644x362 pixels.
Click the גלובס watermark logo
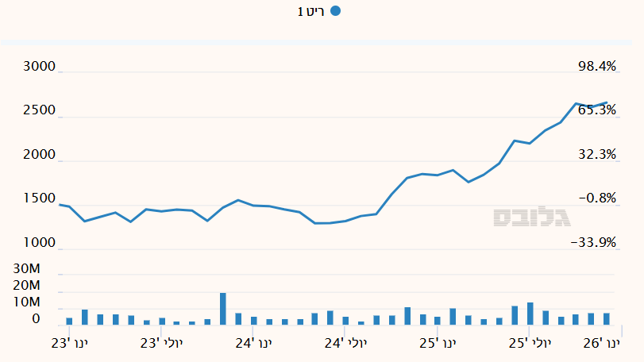tap(532, 217)
